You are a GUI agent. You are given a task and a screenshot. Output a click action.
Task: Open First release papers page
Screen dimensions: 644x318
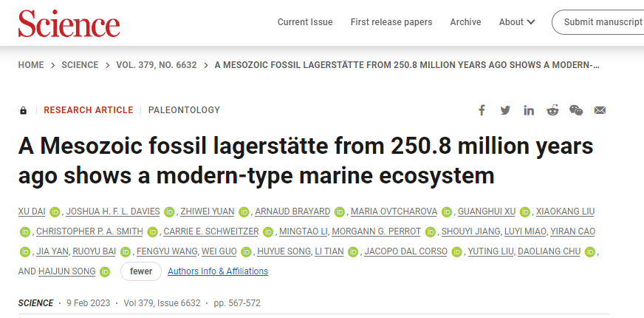(x=391, y=22)
